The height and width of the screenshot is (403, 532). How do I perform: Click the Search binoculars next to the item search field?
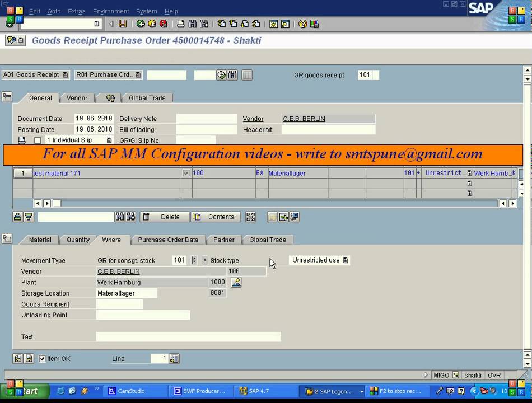pos(119,217)
